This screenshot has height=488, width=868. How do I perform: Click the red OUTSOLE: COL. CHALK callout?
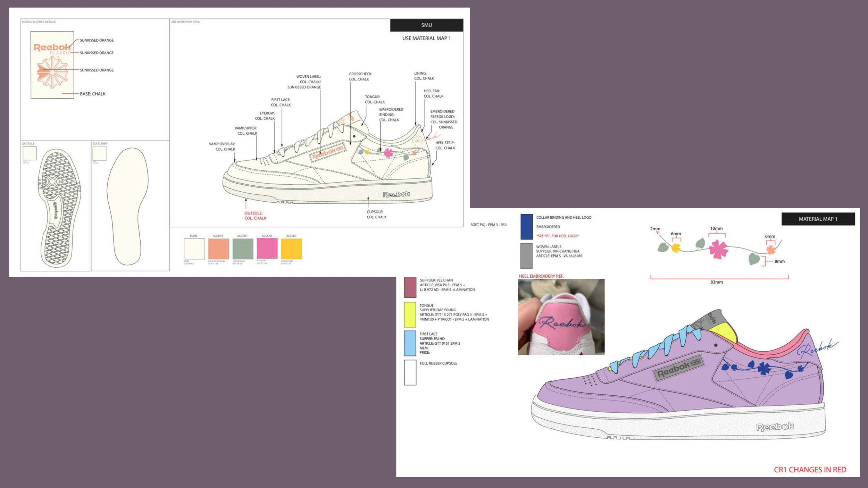coord(256,216)
